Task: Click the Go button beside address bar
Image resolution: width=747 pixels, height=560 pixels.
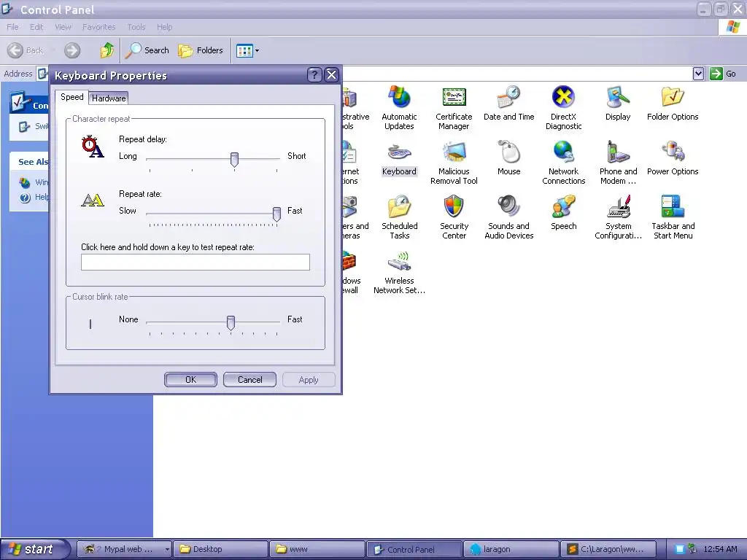Action: click(x=723, y=74)
